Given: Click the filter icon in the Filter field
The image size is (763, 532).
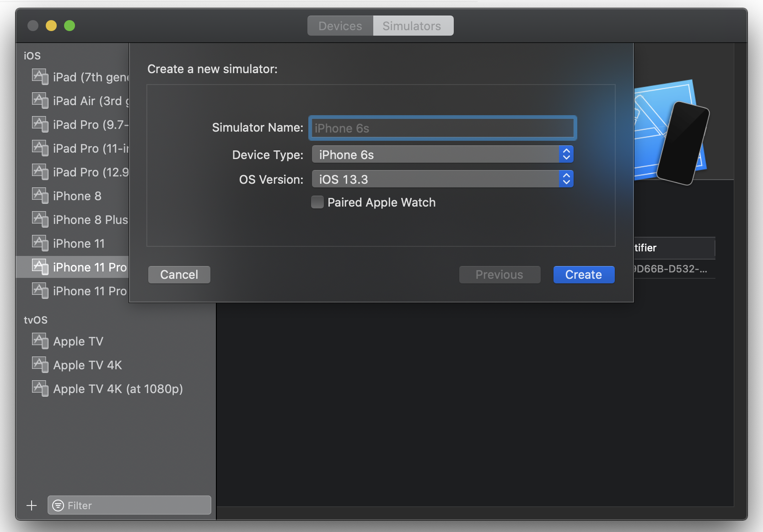Looking at the screenshot, I should 58,505.
